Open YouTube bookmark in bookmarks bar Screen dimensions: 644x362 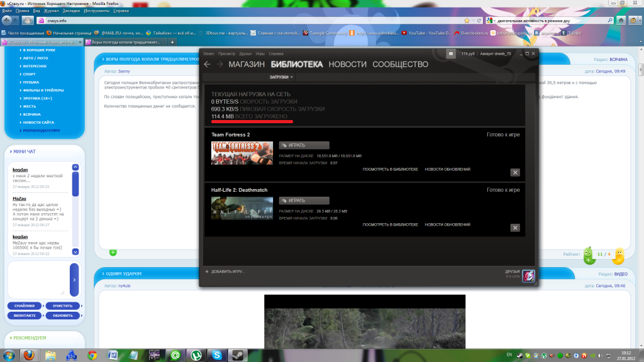pyautogui.click(x=426, y=33)
